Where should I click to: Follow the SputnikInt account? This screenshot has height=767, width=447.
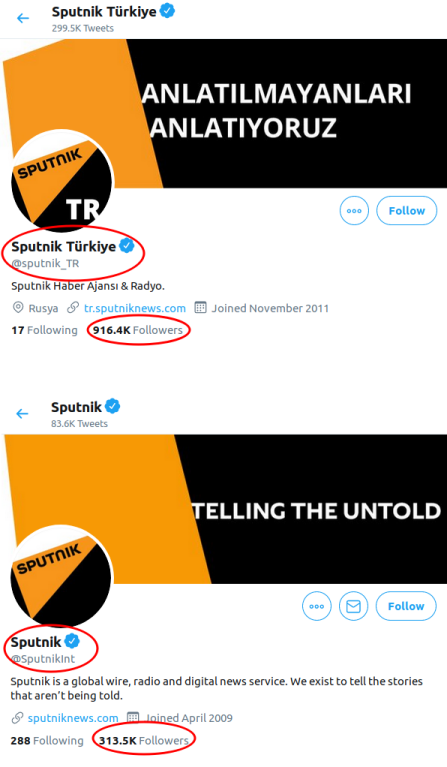coord(406,606)
